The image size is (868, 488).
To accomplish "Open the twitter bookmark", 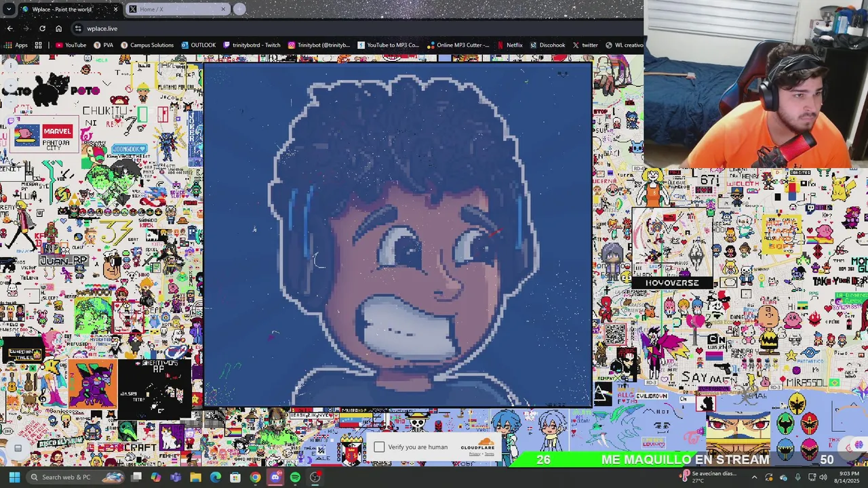I will pyautogui.click(x=585, y=45).
